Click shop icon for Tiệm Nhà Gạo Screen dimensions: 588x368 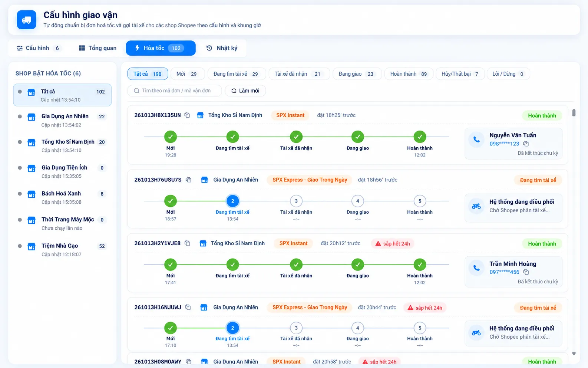[x=32, y=246]
